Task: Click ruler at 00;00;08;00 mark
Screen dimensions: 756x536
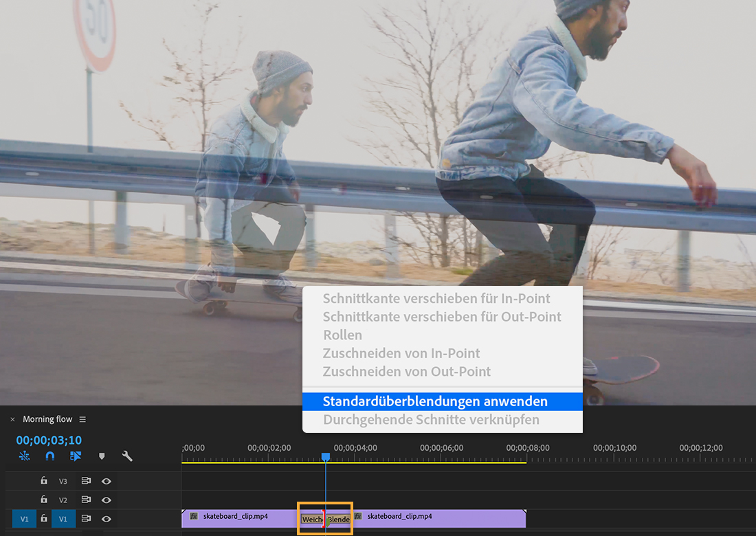Action: click(527, 448)
